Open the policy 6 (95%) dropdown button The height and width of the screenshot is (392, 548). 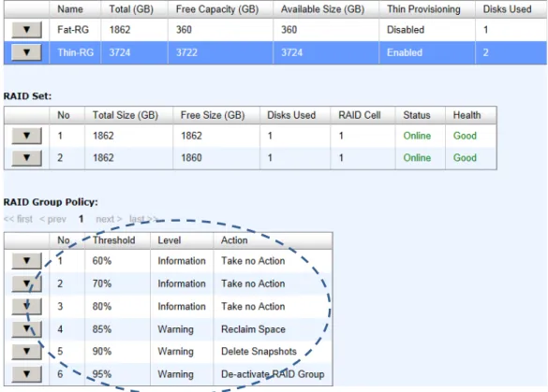(x=26, y=374)
